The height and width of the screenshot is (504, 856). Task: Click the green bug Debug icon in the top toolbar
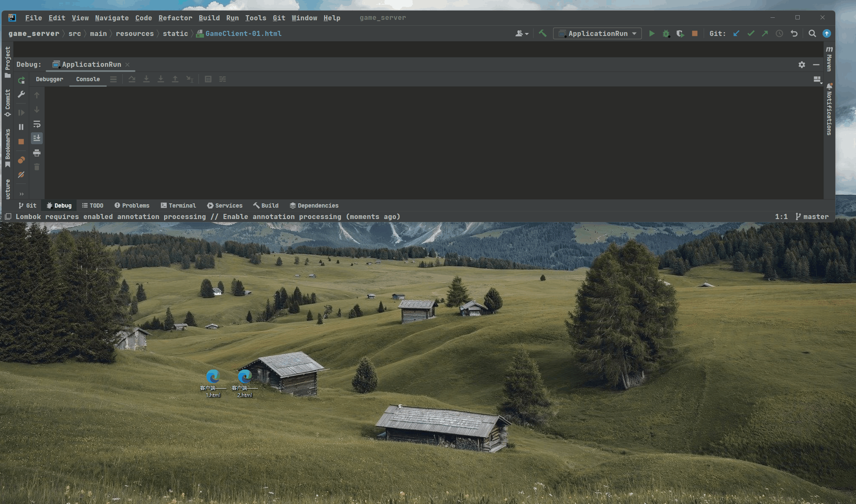click(x=666, y=33)
